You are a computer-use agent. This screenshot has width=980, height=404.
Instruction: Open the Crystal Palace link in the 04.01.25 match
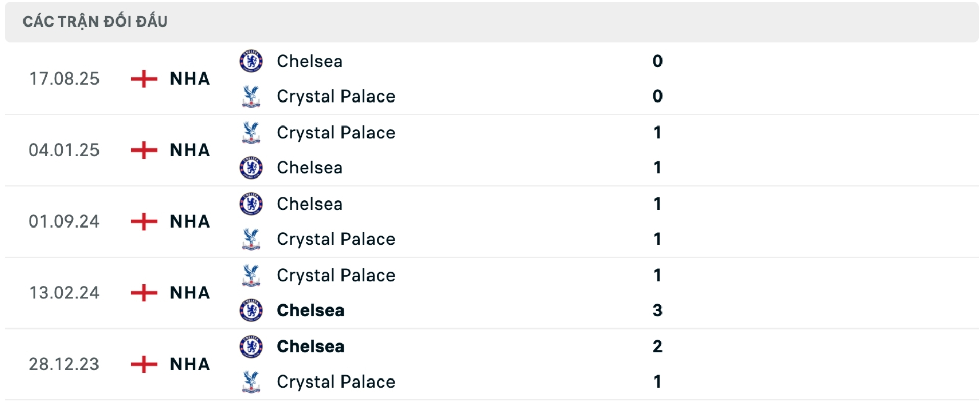tap(336, 132)
